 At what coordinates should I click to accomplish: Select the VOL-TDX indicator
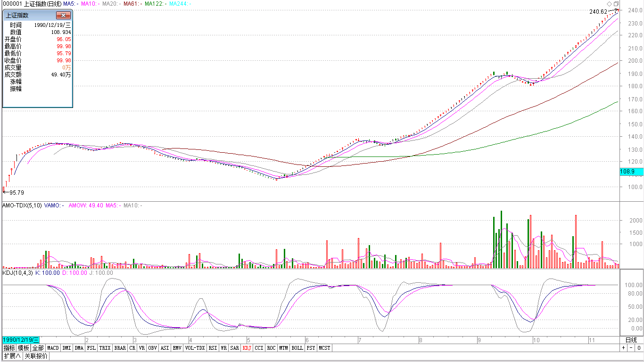[x=195, y=348]
